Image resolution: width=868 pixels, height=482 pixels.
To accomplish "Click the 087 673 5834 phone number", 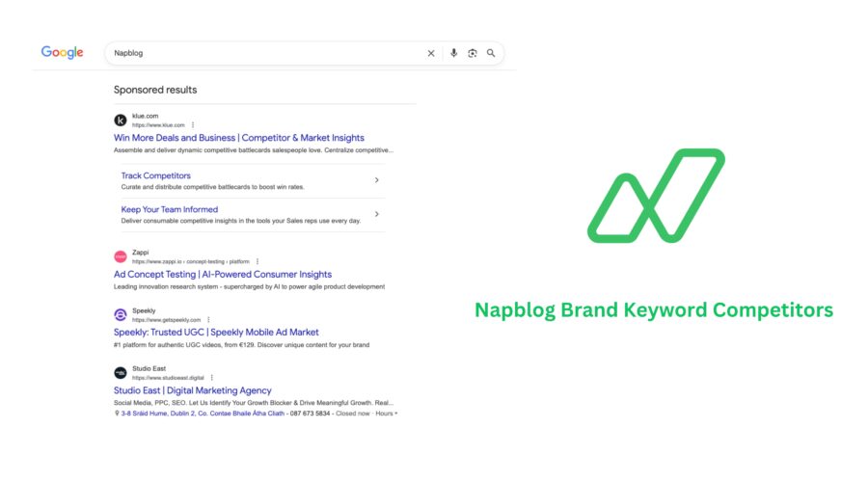I will coord(310,414).
